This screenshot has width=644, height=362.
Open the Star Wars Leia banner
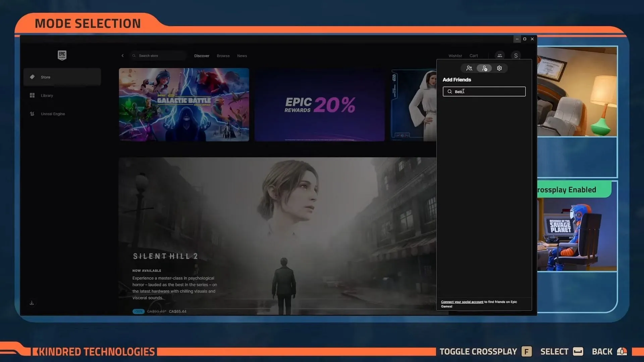[414, 105]
